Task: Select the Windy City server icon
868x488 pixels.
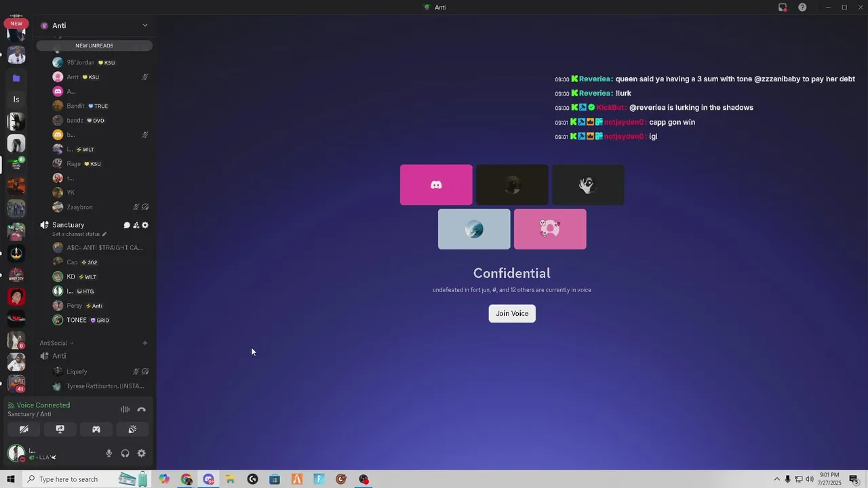Action: click(16, 275)
